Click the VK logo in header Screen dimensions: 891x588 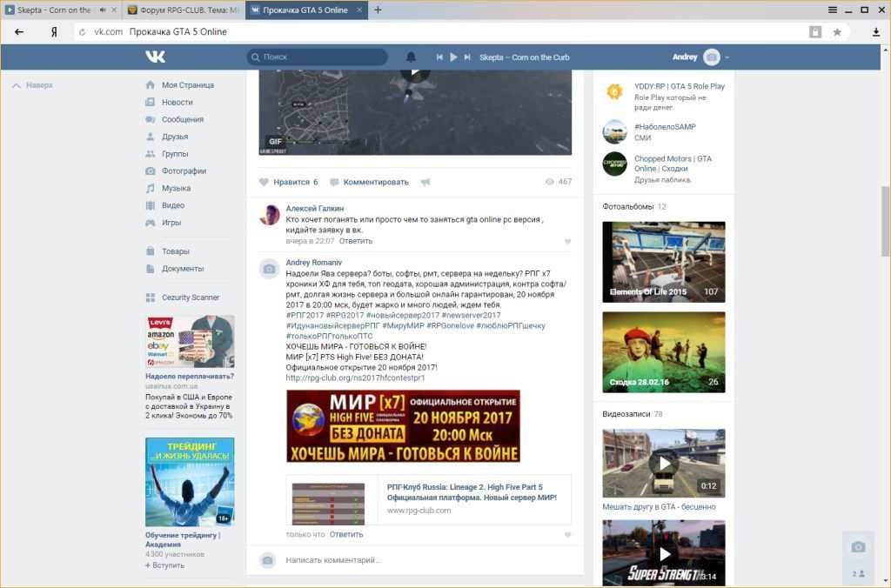pos(156,57)
